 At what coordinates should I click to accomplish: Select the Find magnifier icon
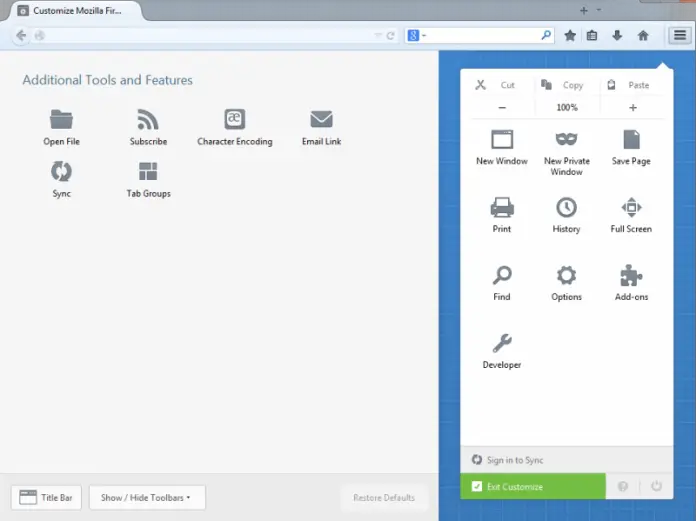[x=502, y=275]
